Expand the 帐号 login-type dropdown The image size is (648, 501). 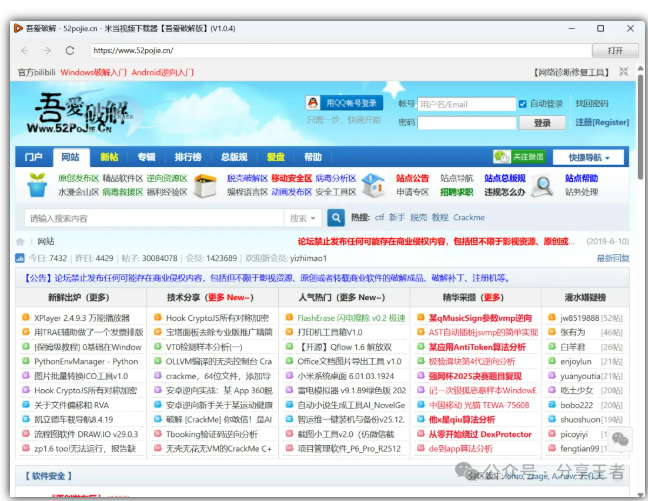tap(405, 104)
